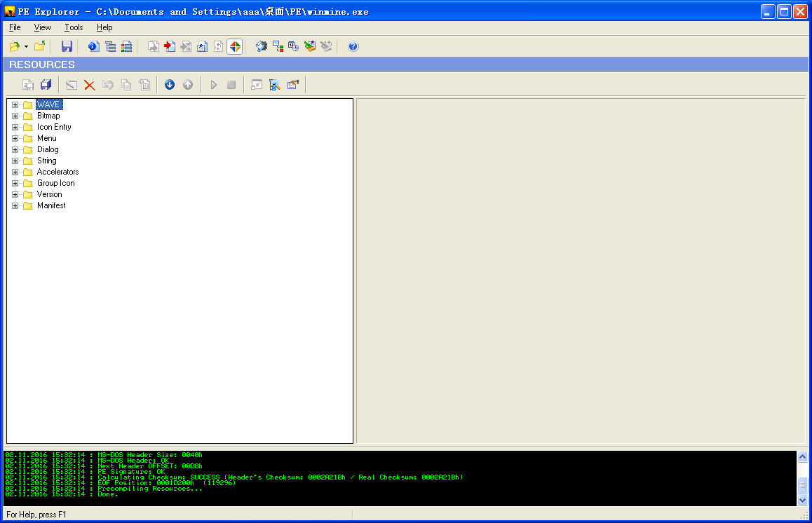Select the String tree item

[46, 161]
